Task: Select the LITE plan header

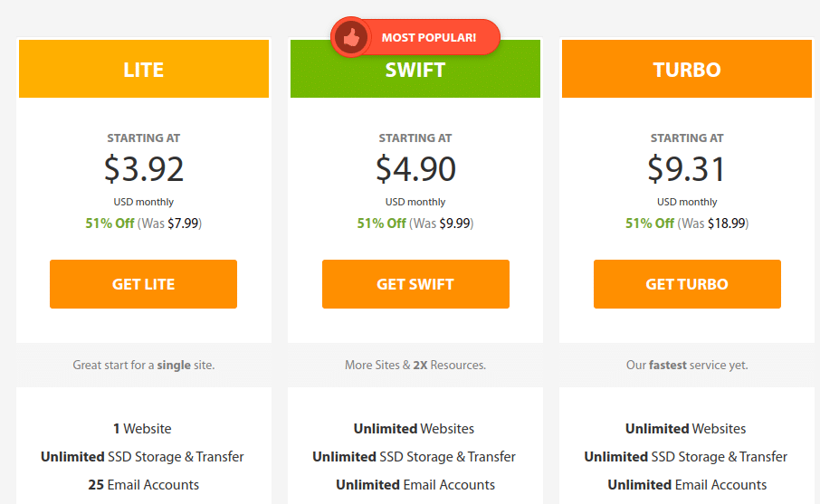Action: click(144, 69)
